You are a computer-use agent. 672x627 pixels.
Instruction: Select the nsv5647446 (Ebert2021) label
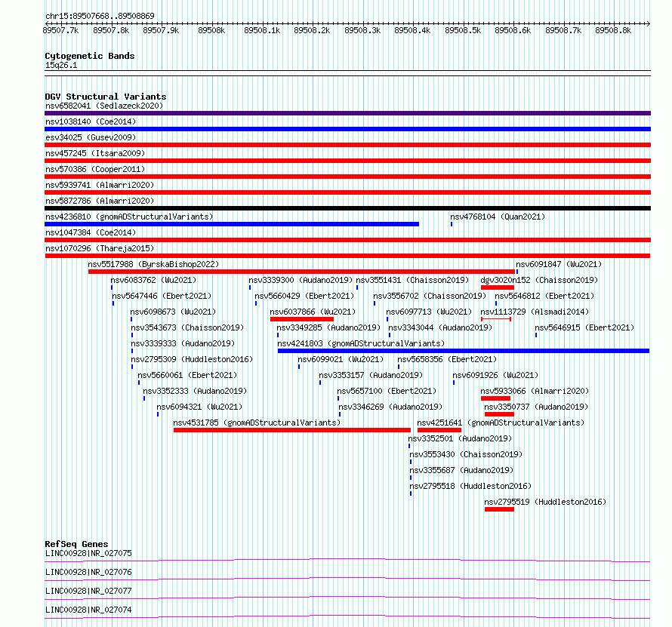(x=162, y=296)
